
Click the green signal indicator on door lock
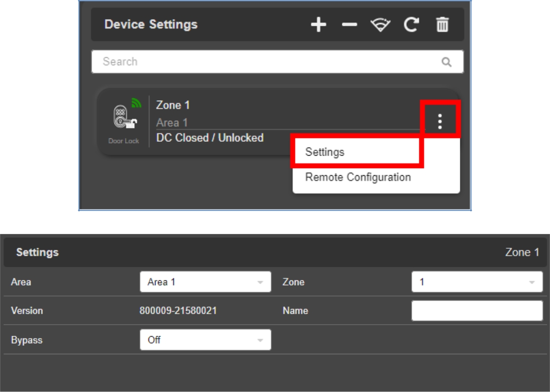tap(136, 103)
